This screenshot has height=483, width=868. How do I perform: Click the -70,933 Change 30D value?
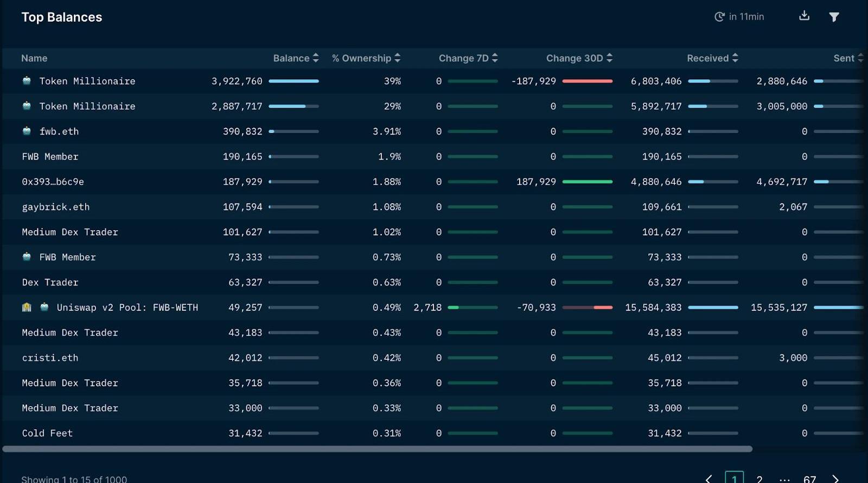tap(536, 308)
